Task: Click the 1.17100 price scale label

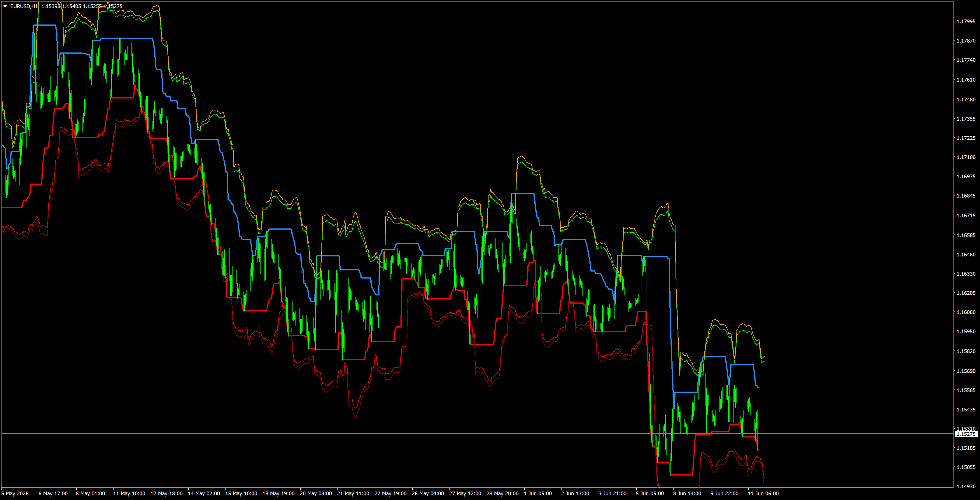Action: [966, 157]
